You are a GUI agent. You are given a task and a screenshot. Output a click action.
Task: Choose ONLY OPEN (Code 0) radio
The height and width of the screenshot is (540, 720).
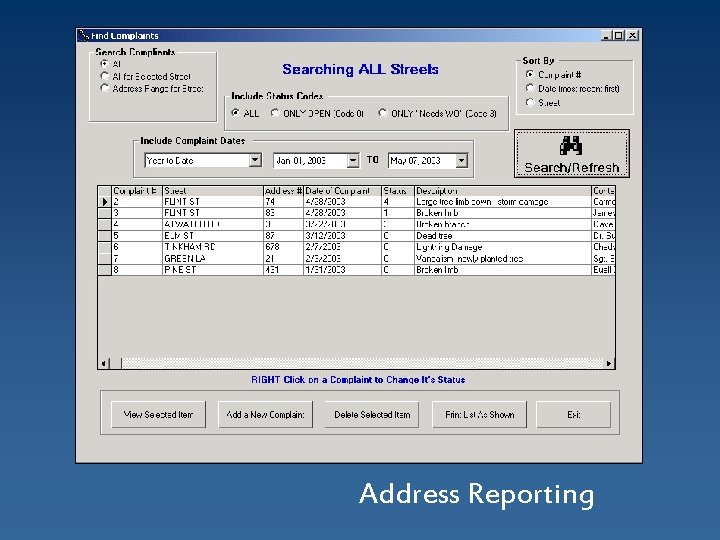275,113
